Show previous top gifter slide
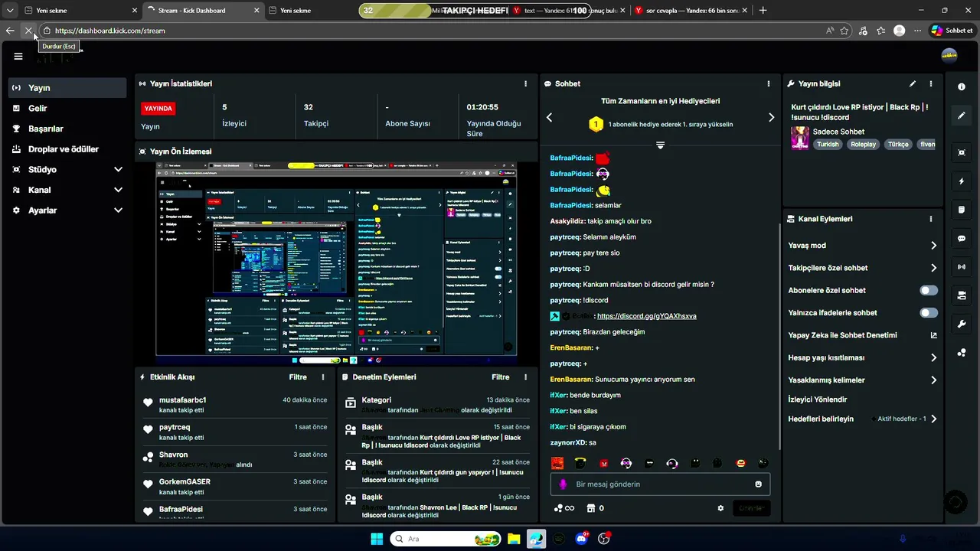Screen dimensions: 980x551 (549, 117)
